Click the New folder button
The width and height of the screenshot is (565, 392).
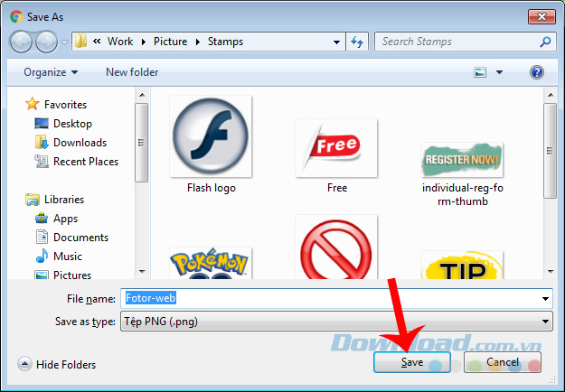(x=132, y=72)
